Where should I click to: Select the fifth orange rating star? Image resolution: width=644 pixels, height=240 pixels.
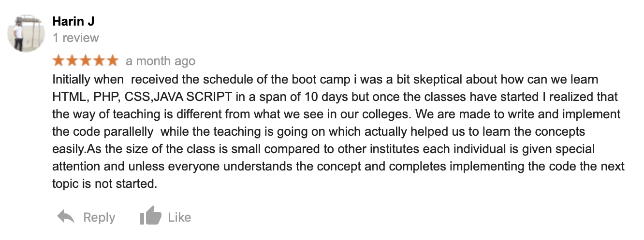pyautogui.click(x=112, y=61)
